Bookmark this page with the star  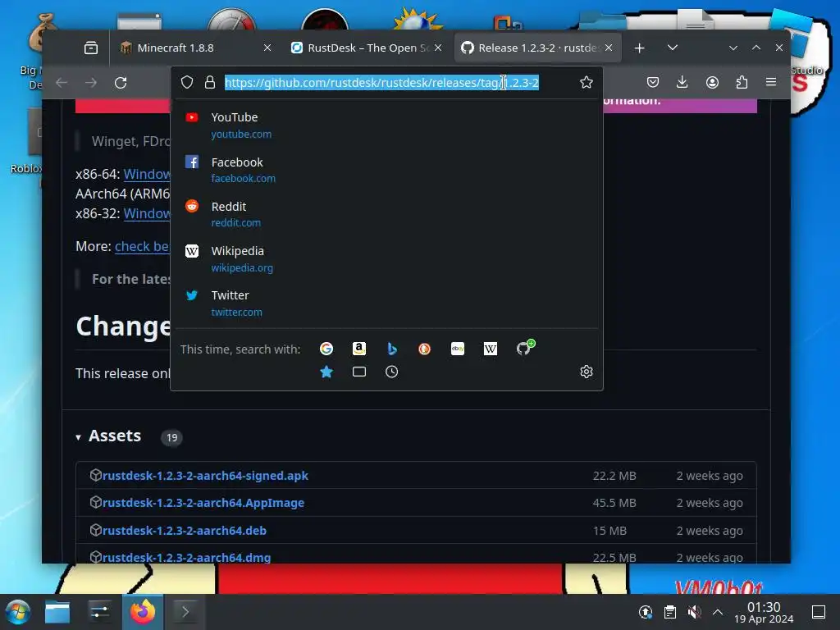click(x=586, y=83)
